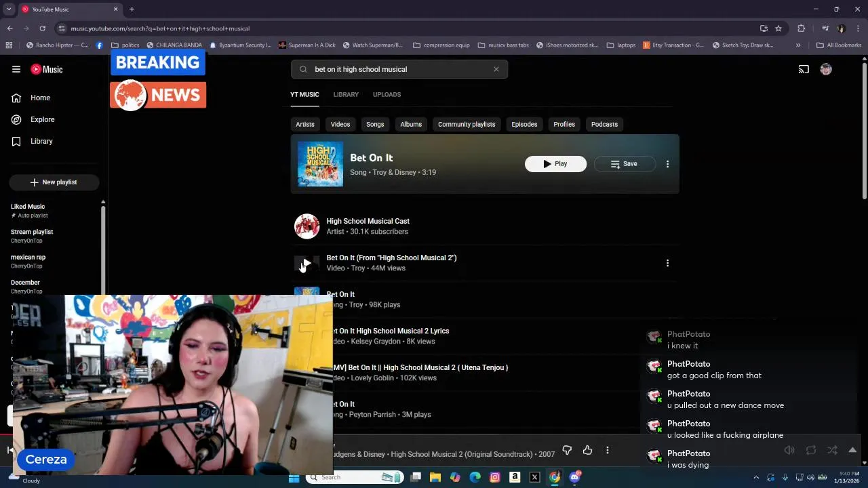Open Explore in the sidebar

tap(42, 119)
